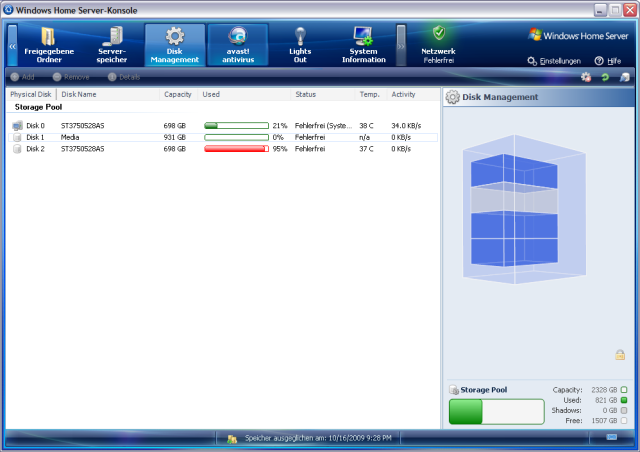This screenshot has height=452, width=640.
Task: Open System Information tab icon
Action: (x=363, y=36)
